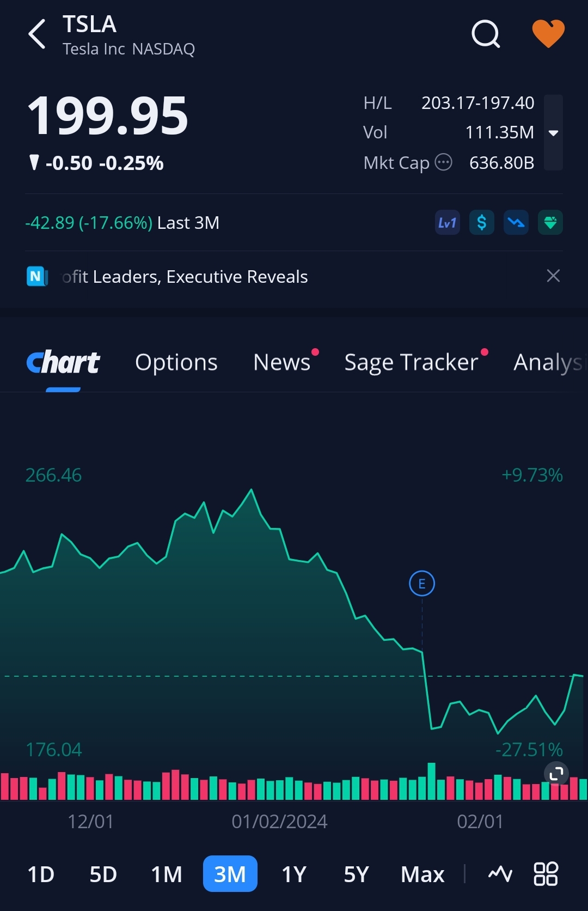Image resolution: width=588 pixels, height=911 pixels.
Task: Switch to the Options tab
Action: (176, 362)
